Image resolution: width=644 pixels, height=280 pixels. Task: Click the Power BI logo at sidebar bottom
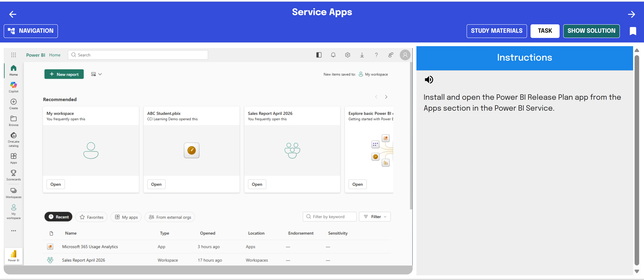click(13, 256)
